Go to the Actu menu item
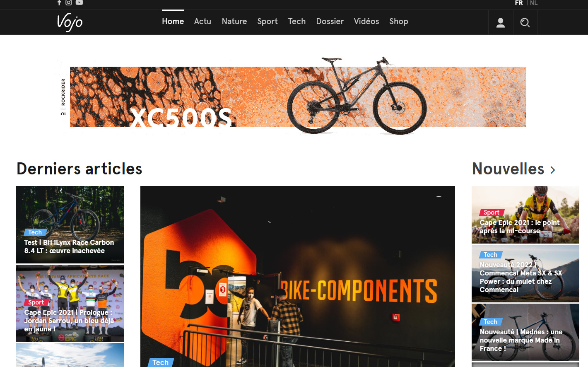The width and height of the screenshot is (588, 367). (x=202, y=22)
